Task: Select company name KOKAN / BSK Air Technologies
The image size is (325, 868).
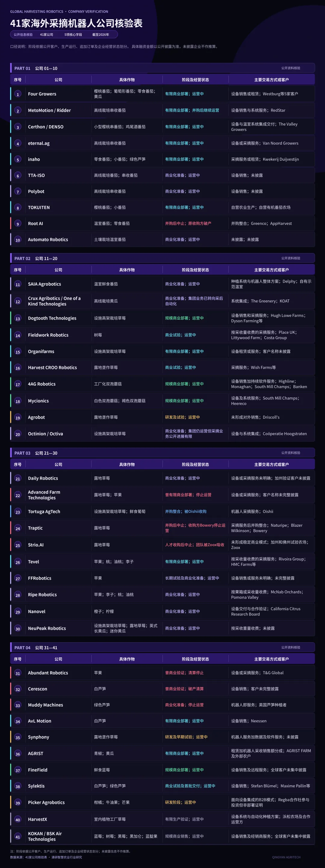Action: (x=45, y=837)
